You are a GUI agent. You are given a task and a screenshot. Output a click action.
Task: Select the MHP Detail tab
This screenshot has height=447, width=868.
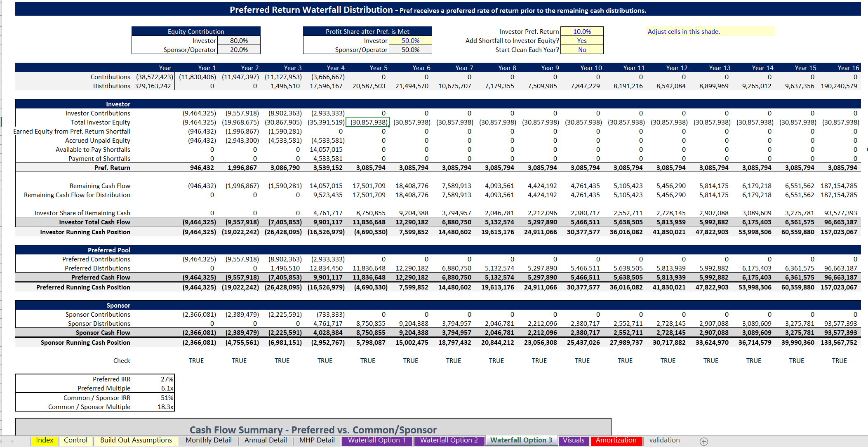tap(317, 440)
